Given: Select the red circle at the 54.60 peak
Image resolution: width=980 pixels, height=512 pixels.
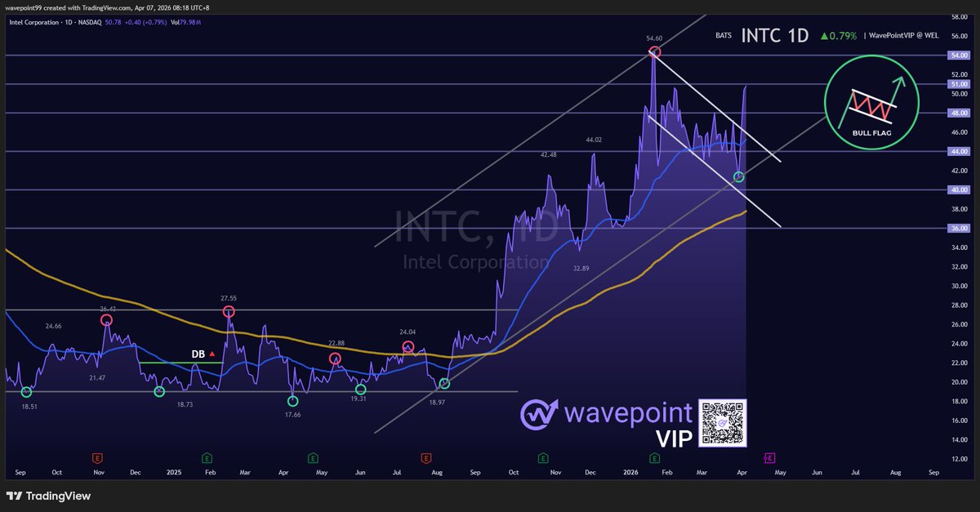Looking at the screenshot, I should [x=655, y=52].
